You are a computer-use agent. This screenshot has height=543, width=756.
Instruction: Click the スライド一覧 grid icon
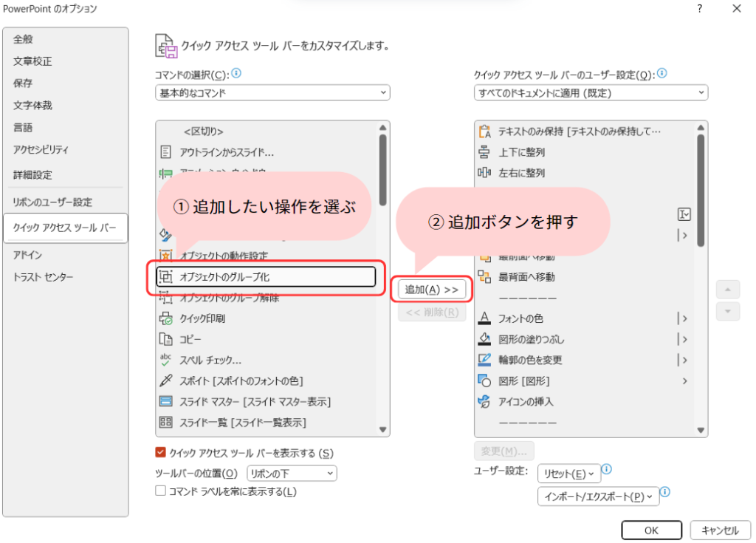165,423
